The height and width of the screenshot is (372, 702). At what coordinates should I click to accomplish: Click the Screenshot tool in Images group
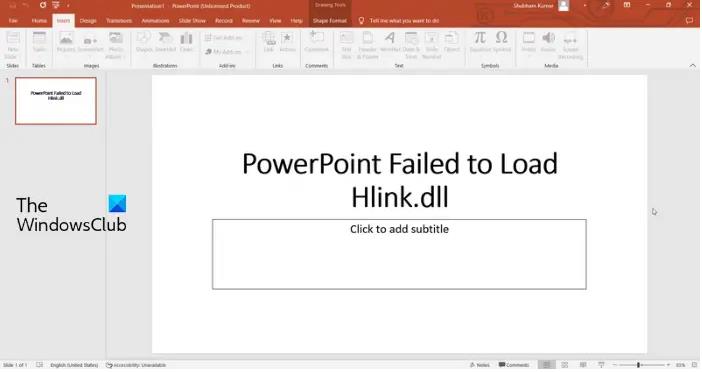90,44
